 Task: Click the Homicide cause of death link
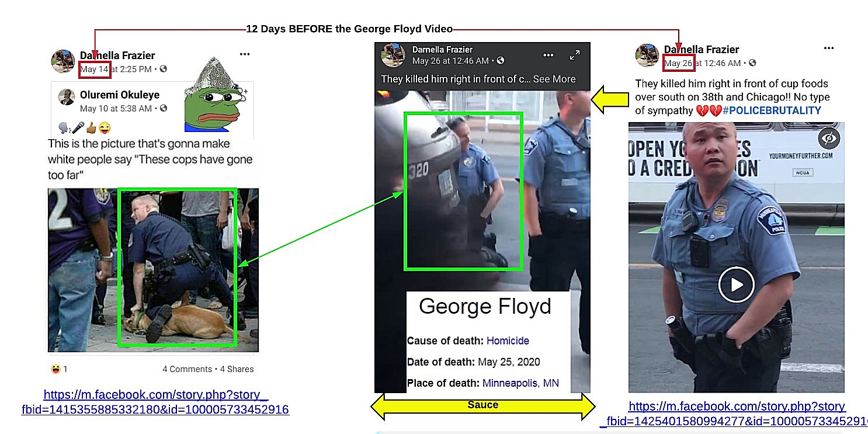(508, 341)
